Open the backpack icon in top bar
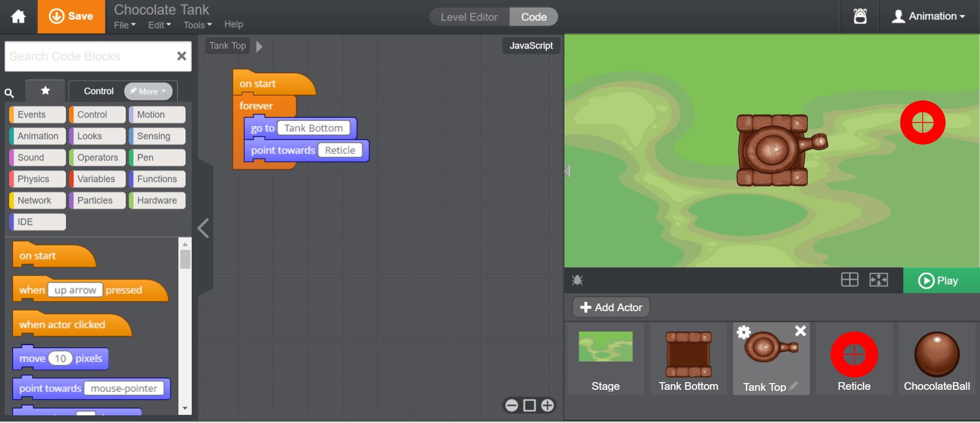Screen dimensions: 980x423 click(860, 16)
